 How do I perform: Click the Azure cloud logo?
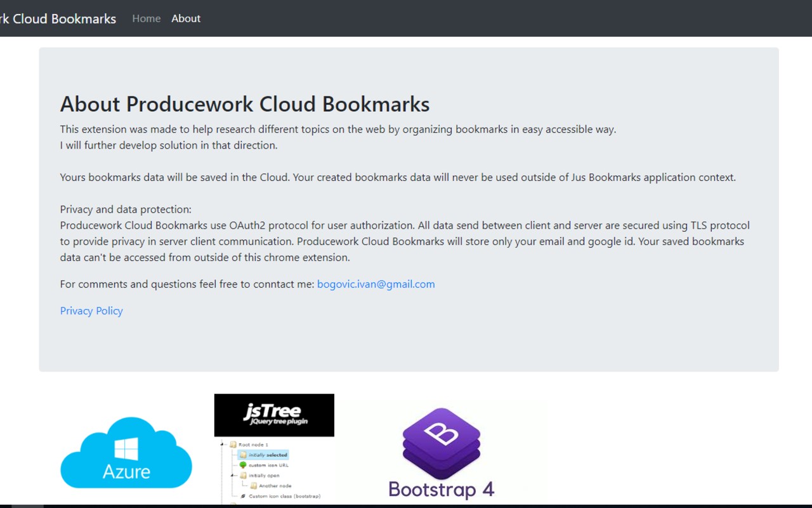click(126, 452)
